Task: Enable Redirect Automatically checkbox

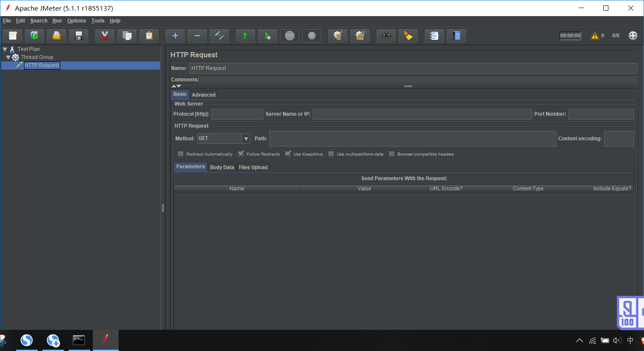Action: click(x=181, y=154)
